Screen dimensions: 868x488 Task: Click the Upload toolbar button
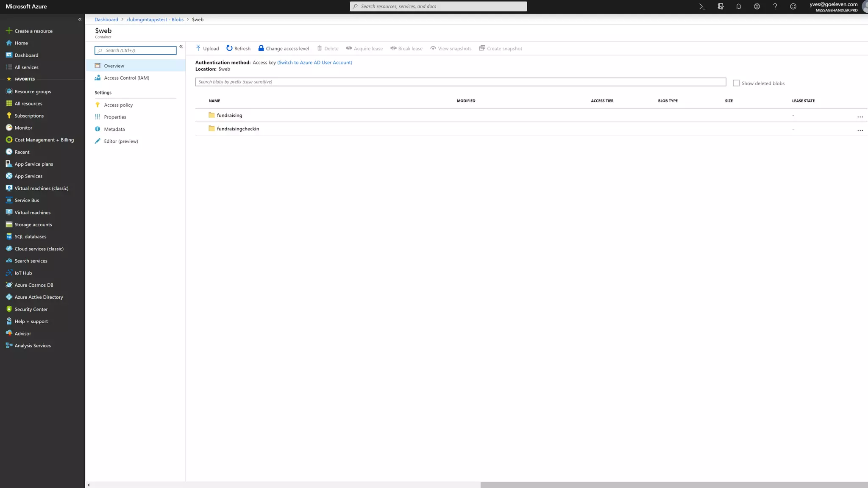207,48
